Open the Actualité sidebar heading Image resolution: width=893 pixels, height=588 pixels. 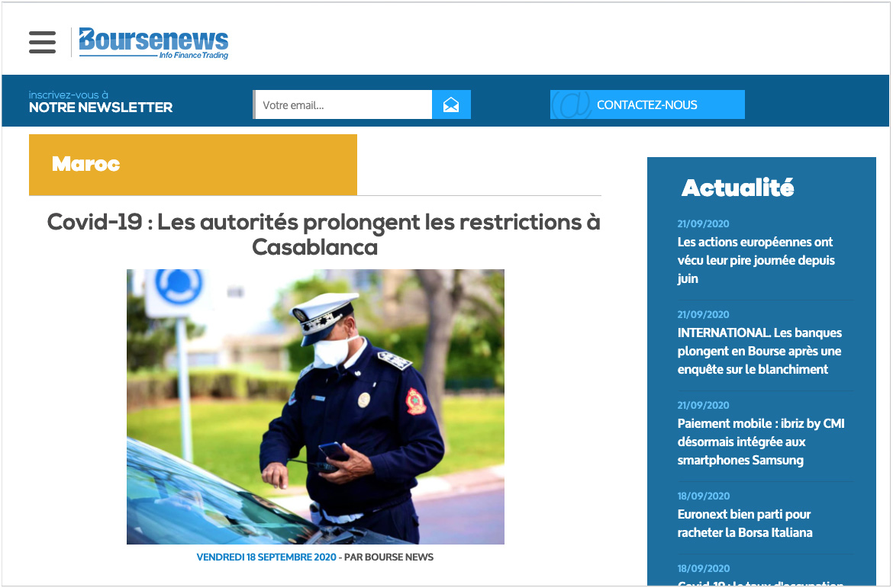(737, 188)
